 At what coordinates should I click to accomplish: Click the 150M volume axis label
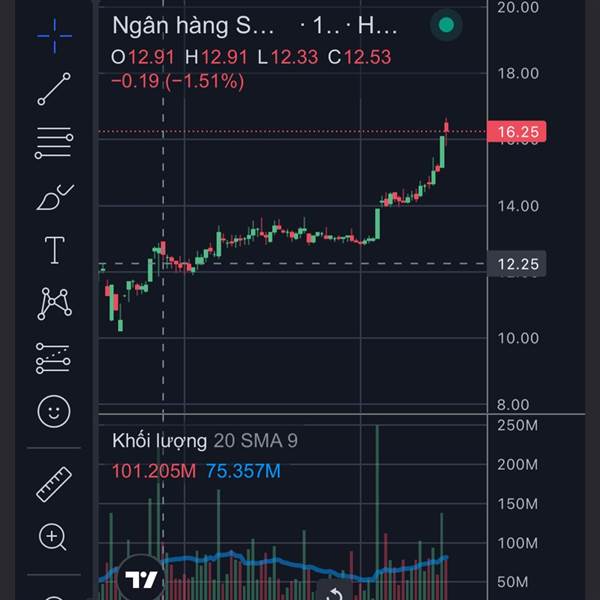(x=517, y=504)
